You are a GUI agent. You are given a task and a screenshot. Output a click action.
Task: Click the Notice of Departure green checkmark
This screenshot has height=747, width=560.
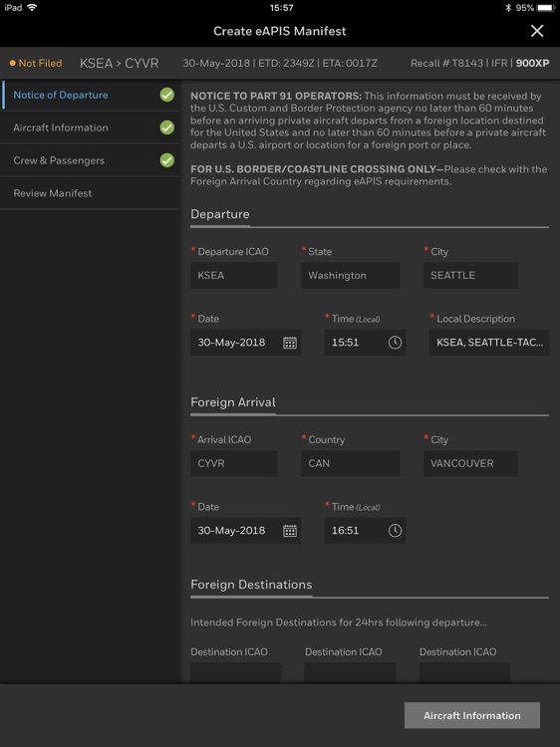point(166,95)
